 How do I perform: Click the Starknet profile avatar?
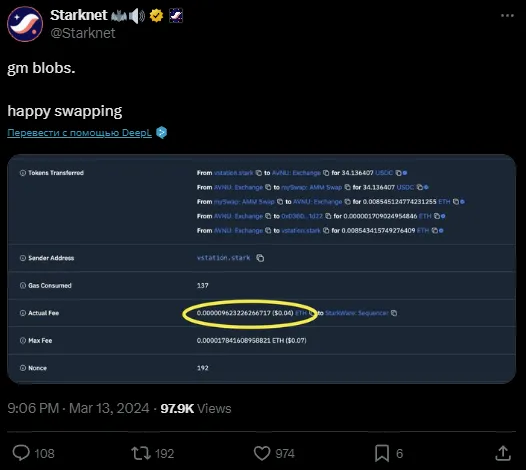tap(25, 24)
